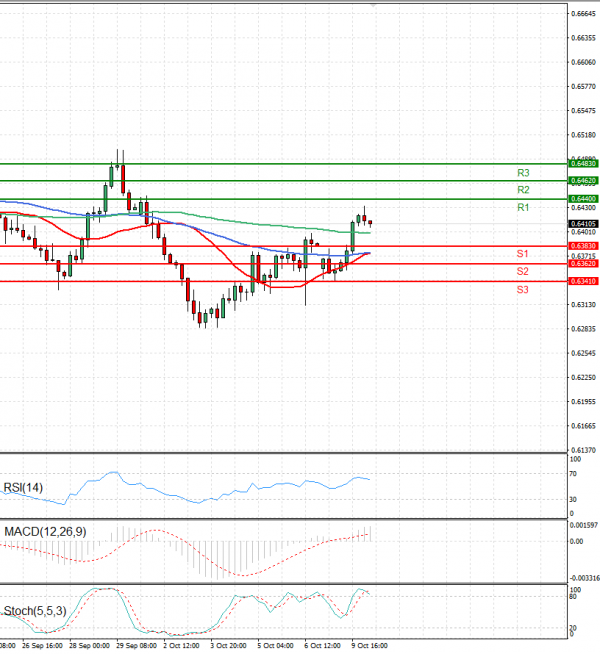Click the 0.61370 price axis value

(x=583, y=450)
